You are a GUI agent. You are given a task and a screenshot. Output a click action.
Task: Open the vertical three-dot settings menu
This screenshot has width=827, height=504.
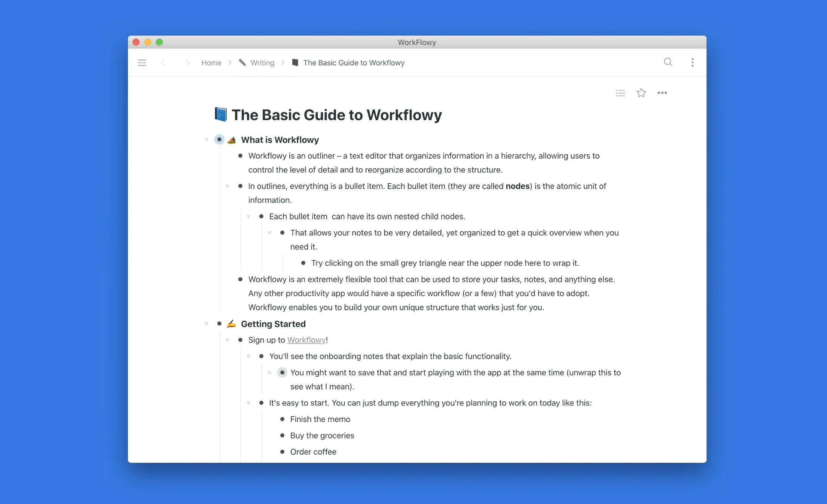click(x=692, y=62)
